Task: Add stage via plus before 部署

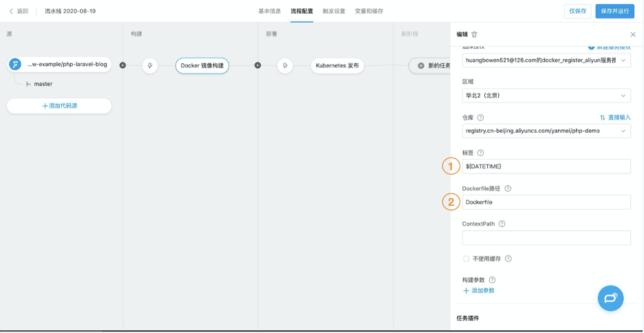Action: click(x=257, y=65)
